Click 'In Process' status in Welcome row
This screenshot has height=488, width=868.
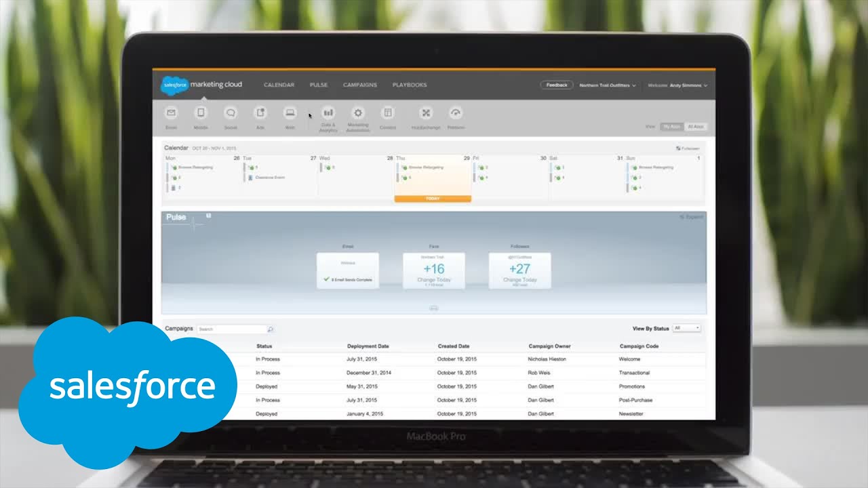click(268, 359)
